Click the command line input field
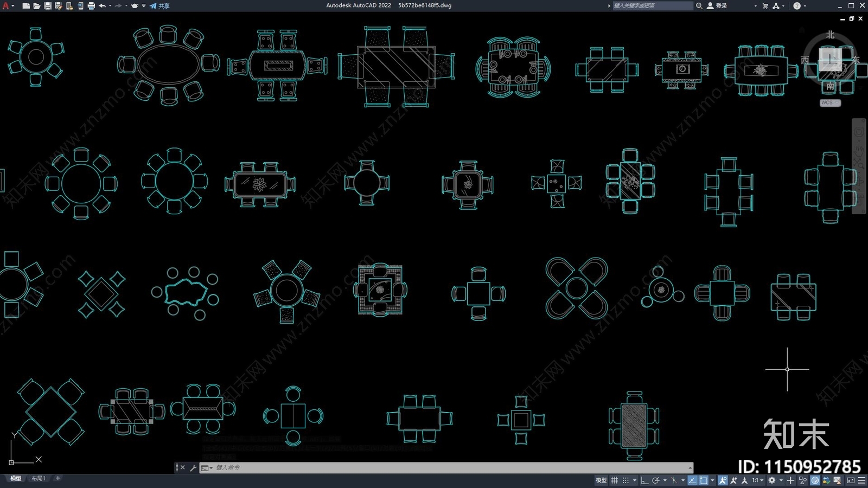 click(x=445, y=467)
